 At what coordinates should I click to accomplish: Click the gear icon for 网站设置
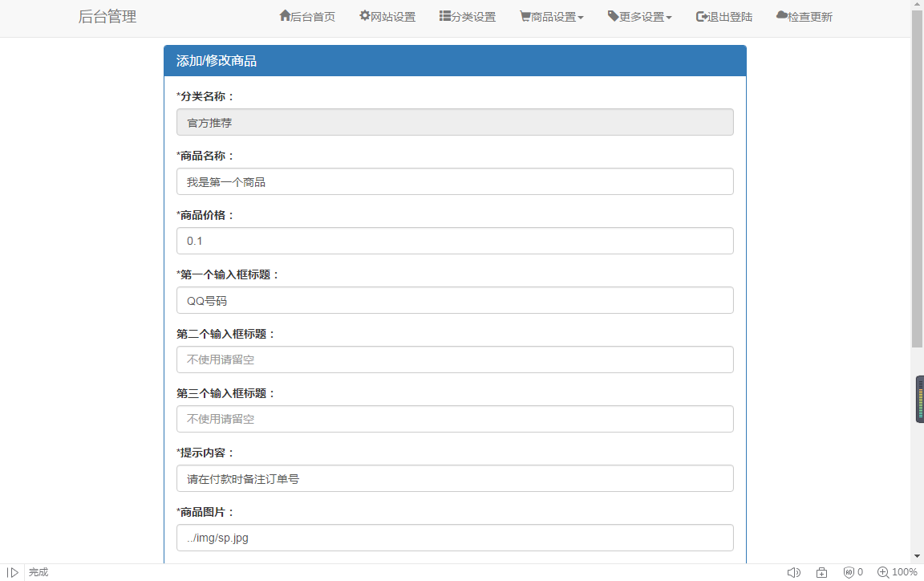(365, 16)
